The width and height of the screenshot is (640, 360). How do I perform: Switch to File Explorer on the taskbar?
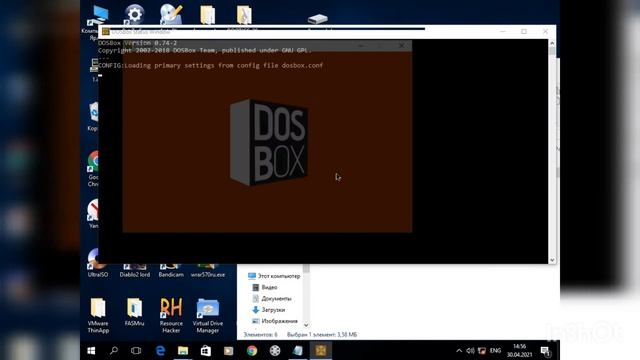point(183,351)
